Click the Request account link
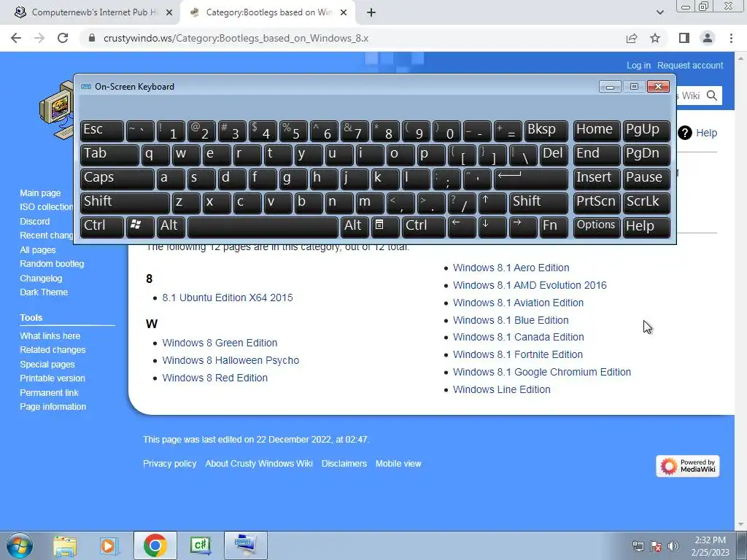747x560 pixels. 690,66
